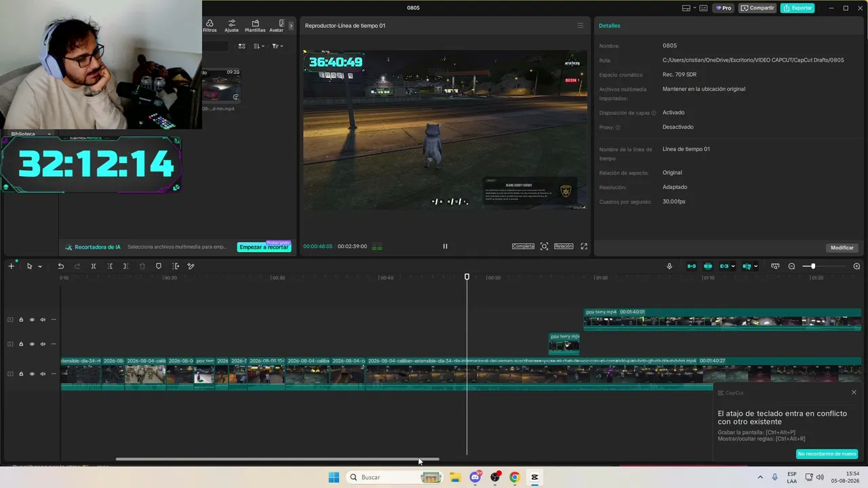868x488 pixels.
Task: Click the horizontal timeline scrollbar
Action: click(x=277, y=460)
